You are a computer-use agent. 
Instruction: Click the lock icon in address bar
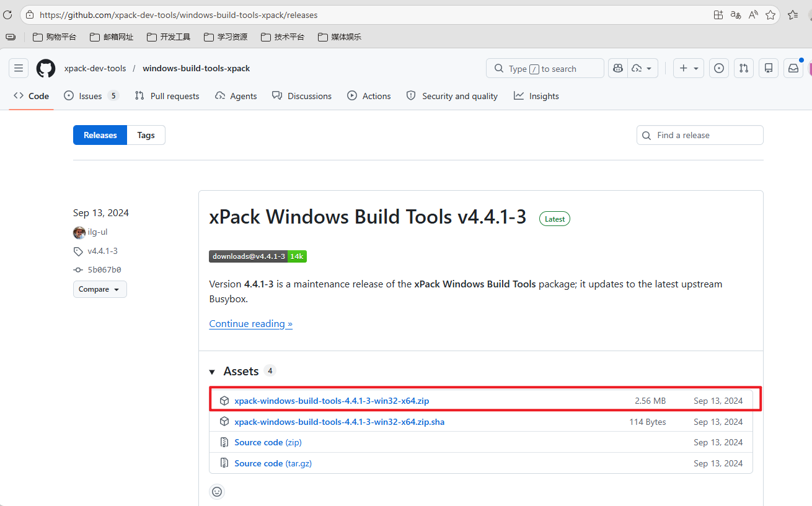point(30,14)
